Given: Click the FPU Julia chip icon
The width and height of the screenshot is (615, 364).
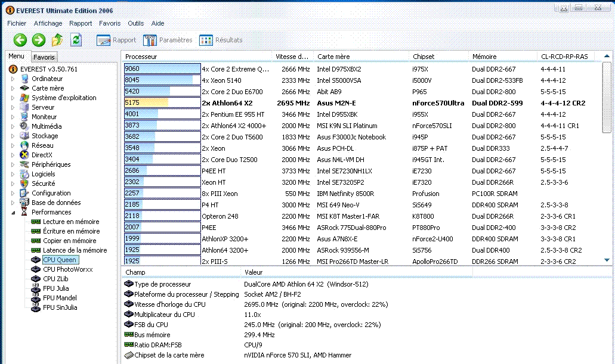Looking at the screenshot, I should 36,288.
